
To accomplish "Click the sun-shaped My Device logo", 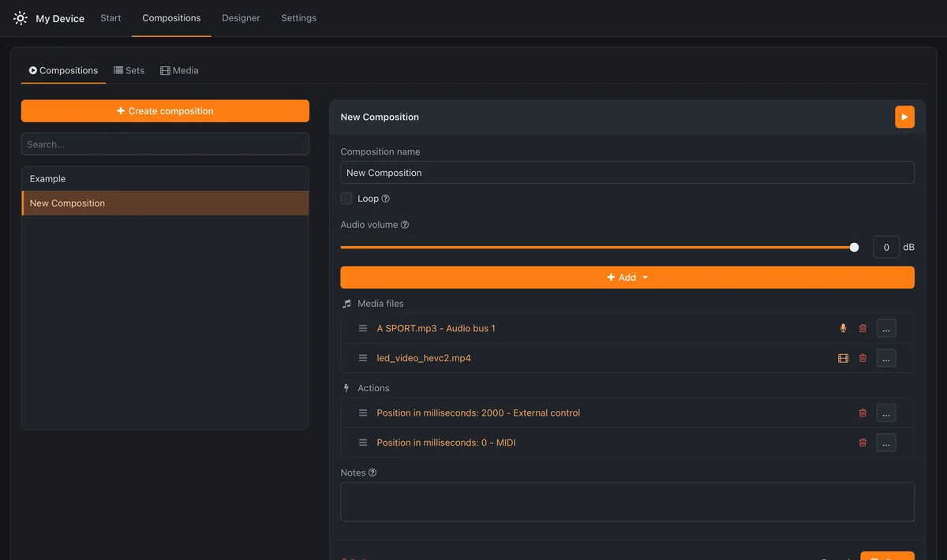I will point(21,18).
